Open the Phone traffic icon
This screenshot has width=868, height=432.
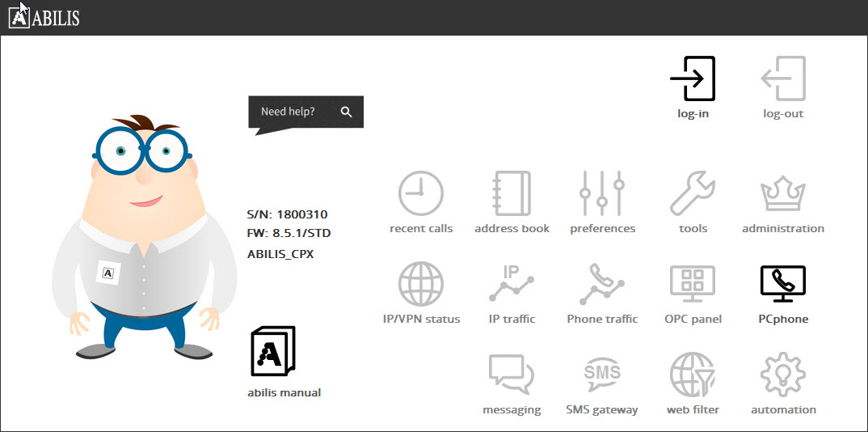pos(602,284)
